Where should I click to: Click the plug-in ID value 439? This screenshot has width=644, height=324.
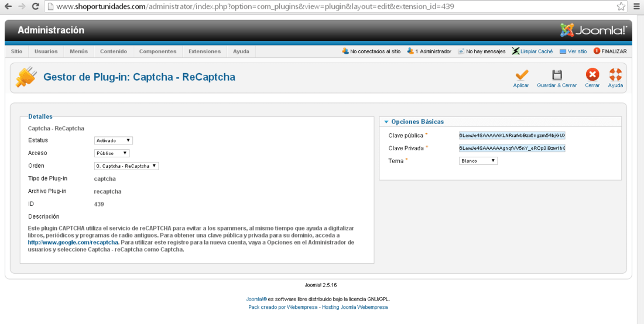coord(99,204)
